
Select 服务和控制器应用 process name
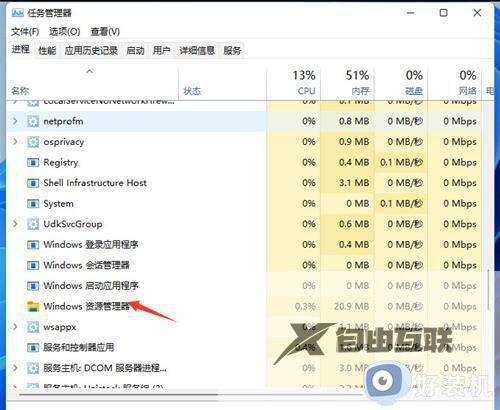click(x=79, y=348)
